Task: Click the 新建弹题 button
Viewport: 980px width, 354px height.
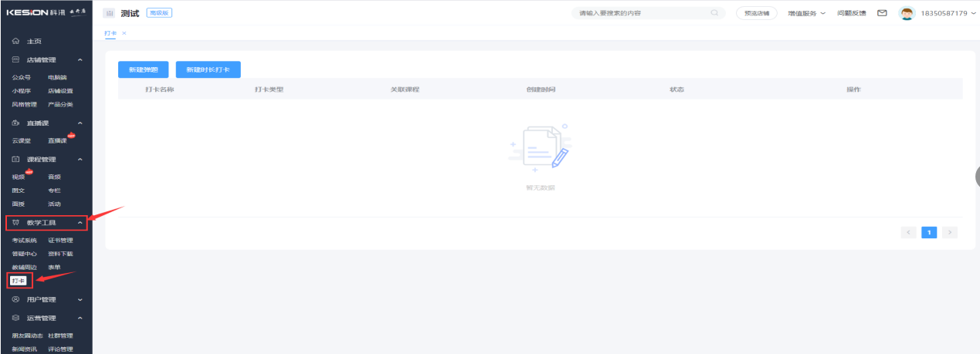Action: tap(143, 69)
